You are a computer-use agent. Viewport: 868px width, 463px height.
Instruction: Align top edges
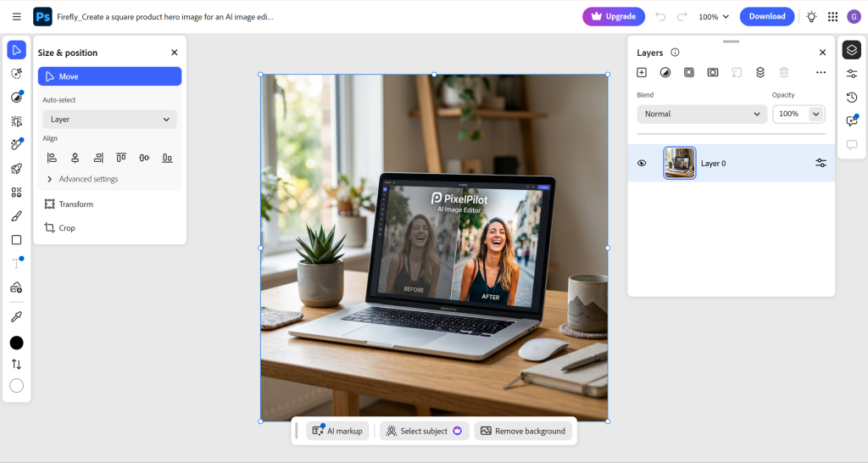pos(121,158)
